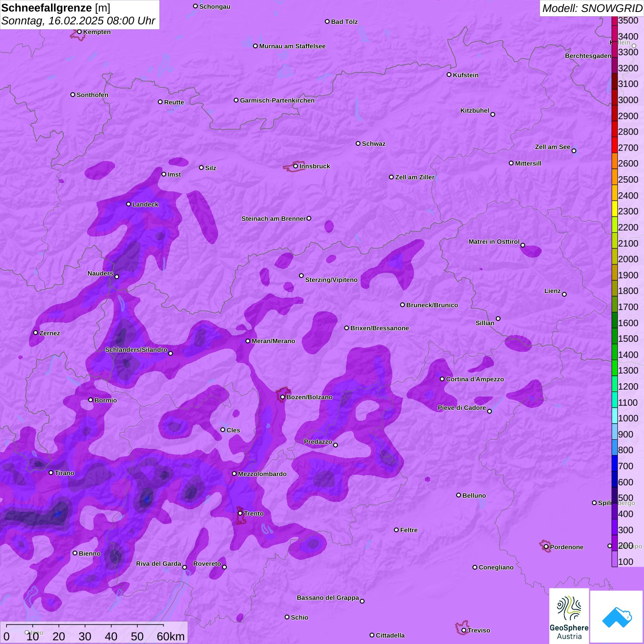Click the 'Matrei in Osttirol' label
The height and width of the screenshot is (644, 644).
494,241
